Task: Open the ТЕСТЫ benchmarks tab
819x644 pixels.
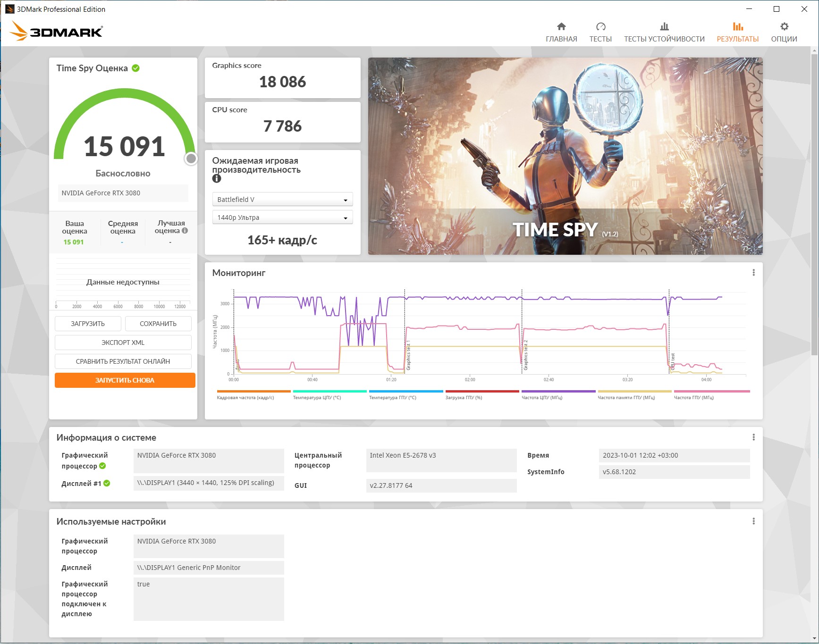Action: tap(600, 32)
